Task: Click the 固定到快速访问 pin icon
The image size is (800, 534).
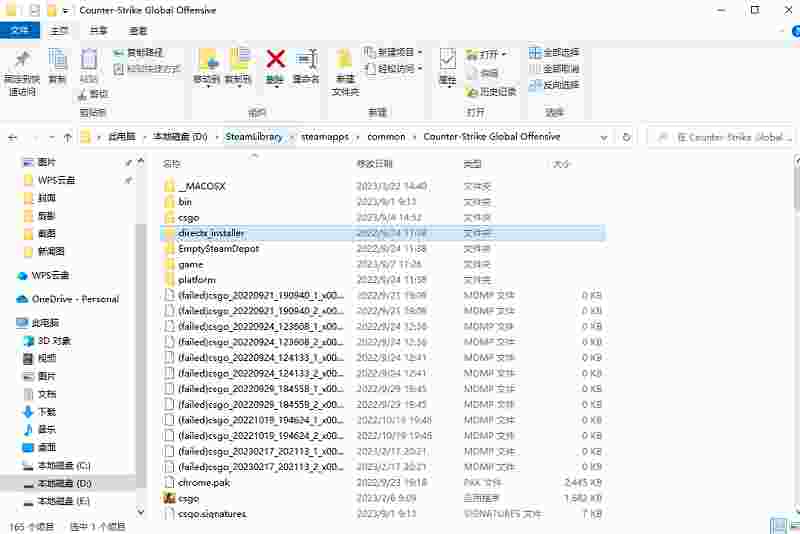Action: click(x=22, y=60)
